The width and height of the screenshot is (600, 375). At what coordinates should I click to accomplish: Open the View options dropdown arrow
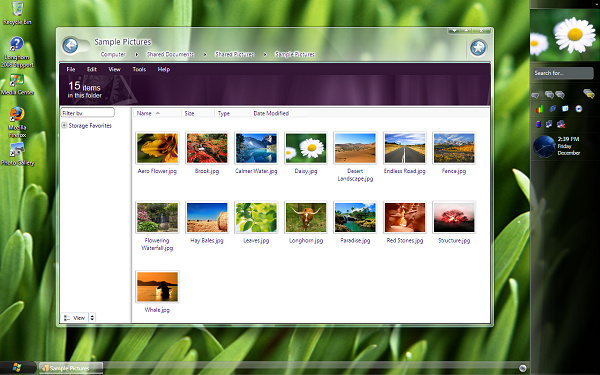(92, 318)
